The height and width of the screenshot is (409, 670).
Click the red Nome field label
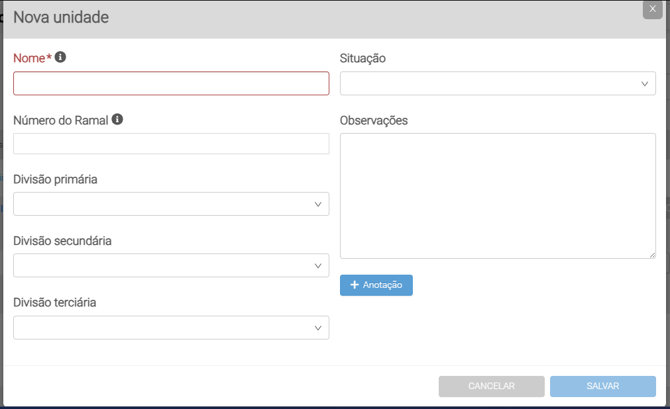pos(30,59)
